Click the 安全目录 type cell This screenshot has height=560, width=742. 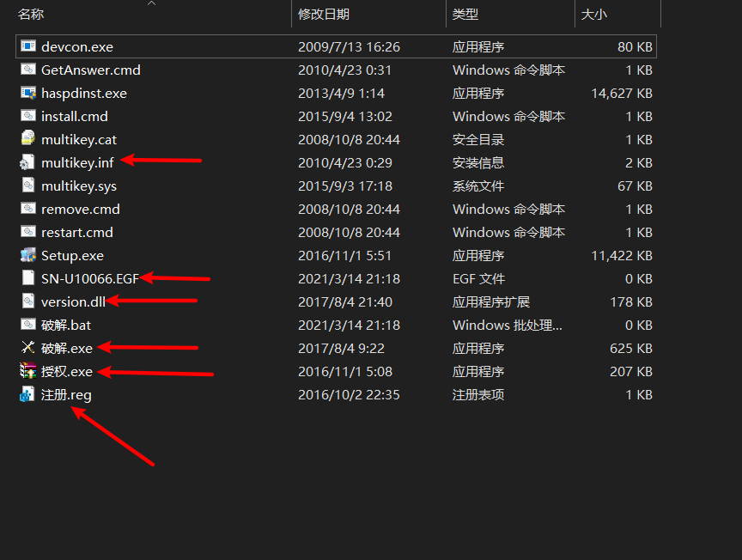478,140
